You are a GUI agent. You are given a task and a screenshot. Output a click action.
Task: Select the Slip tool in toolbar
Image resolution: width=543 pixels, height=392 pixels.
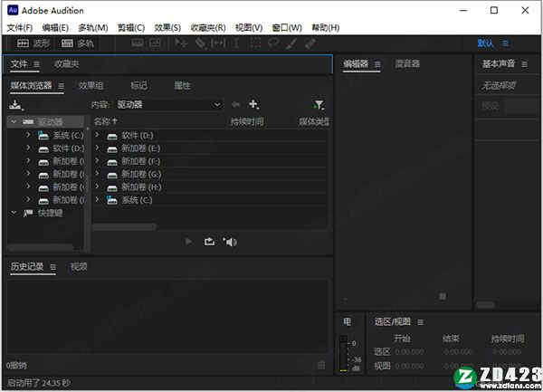point(218,43)
